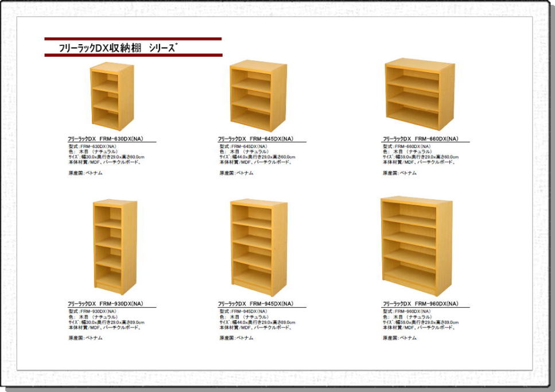Select the 本体材質 line under FRM-945DX(NA)

255,327
